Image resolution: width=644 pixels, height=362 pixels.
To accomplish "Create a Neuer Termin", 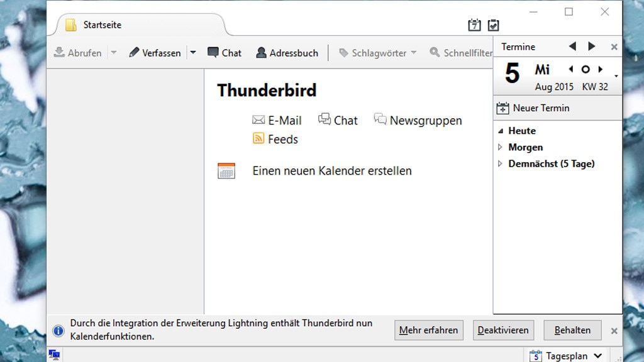I will pos(533,108).
